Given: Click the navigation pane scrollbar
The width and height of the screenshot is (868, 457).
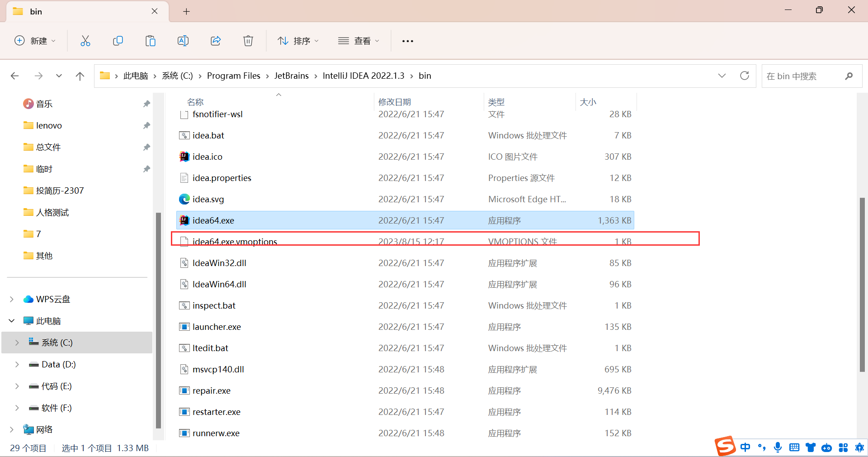Looking at the screenshot, I should click(x=158, y=320).
